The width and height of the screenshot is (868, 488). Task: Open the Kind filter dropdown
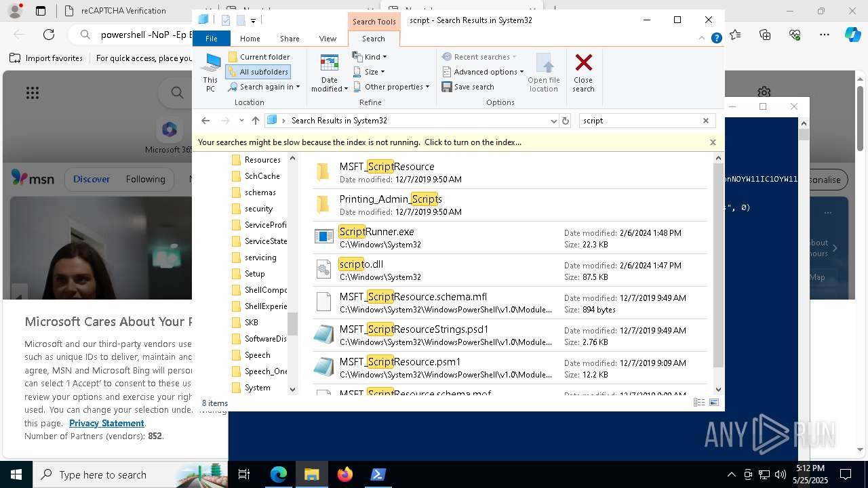click(x=370, y=57)
